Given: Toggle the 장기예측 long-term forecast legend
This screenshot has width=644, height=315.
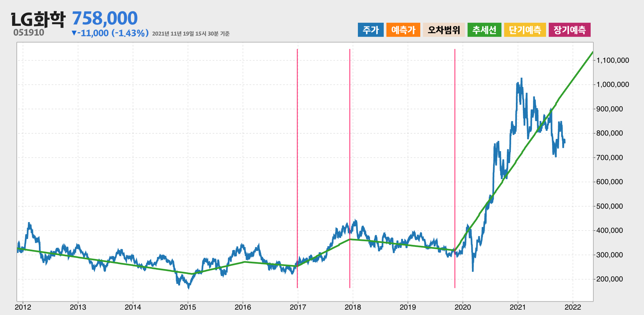Looking at the screenshot, I should click(x=570, y=30).
